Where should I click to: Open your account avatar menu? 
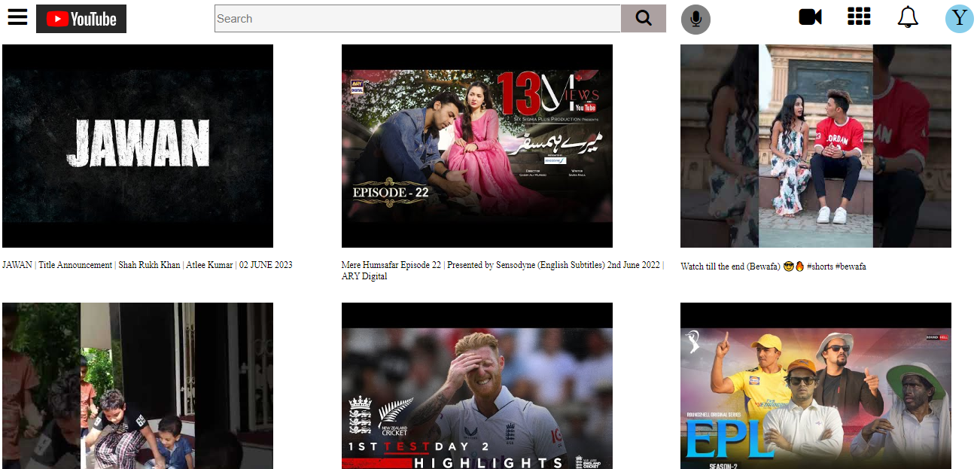[959, 17]
